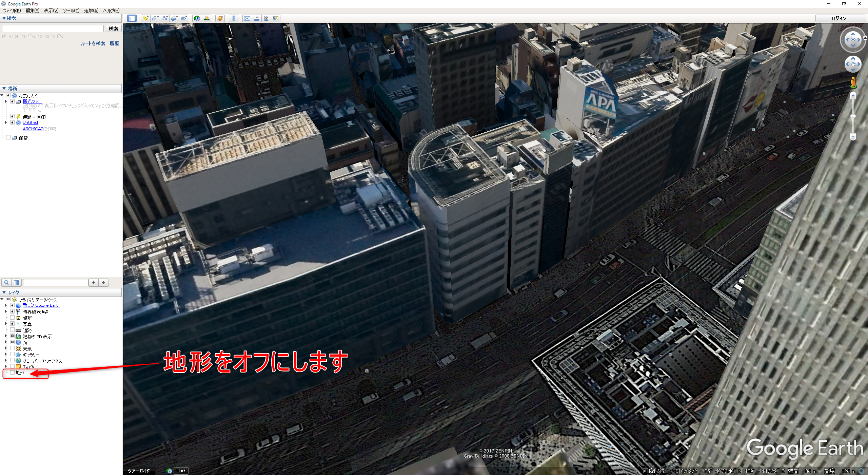This screenshot has height=475, width=868.
Task: Uncheck the 境界線や地名 borders layer
Action: point(13,311)
